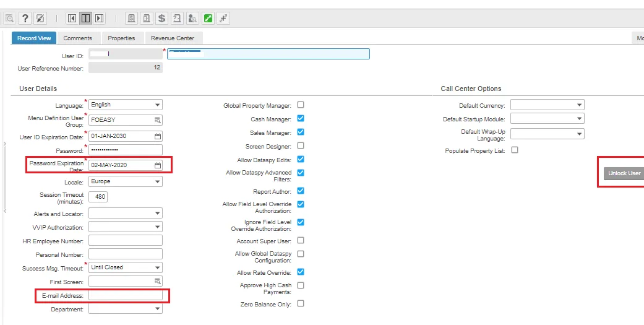The image size is (644, 325).
Task: Click the E-mail Address input field
Action: [125, 295]
